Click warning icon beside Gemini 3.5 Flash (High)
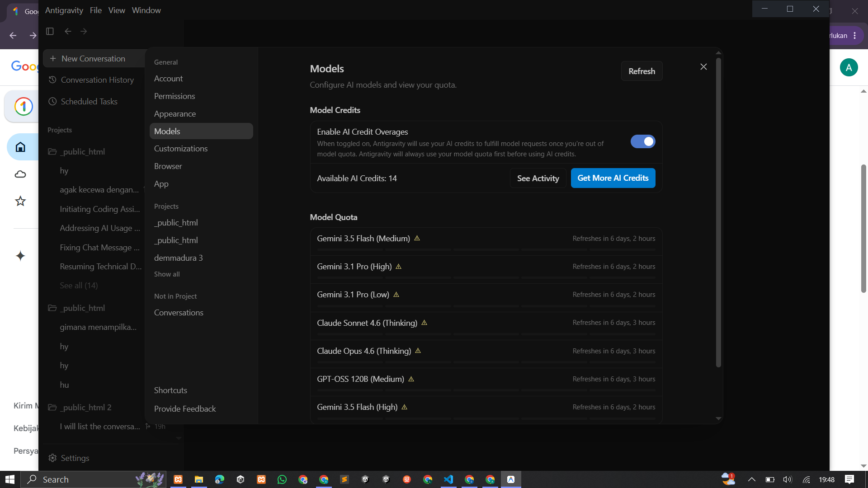868x488 pixels. [x=405, y=407]
